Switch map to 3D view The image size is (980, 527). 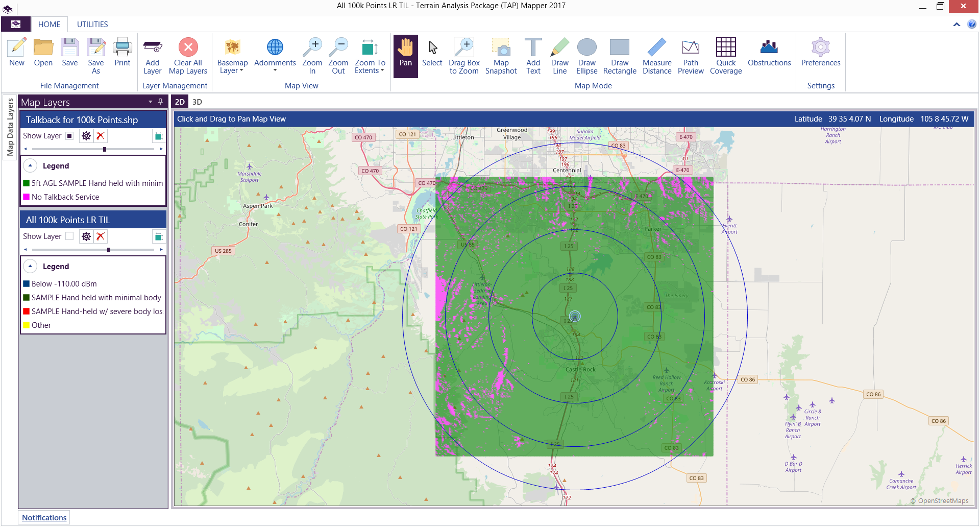[197, 102]
